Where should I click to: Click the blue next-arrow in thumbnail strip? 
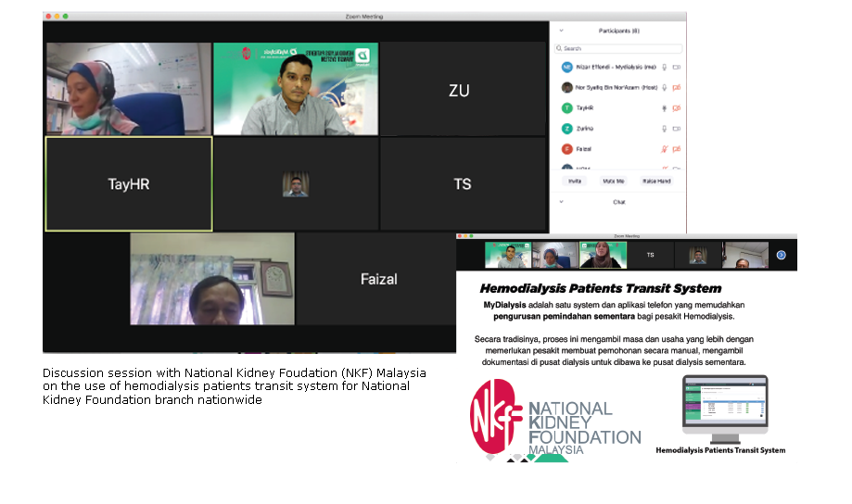[x=782, y=255]
